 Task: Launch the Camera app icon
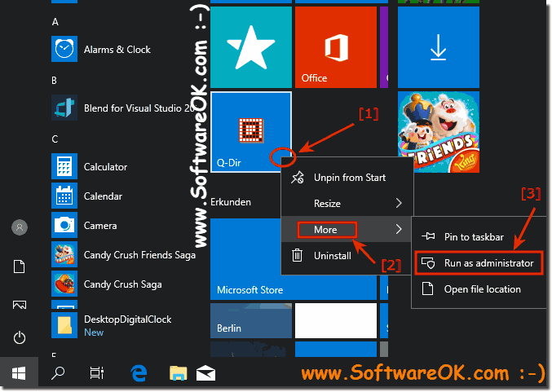click(x=64, y=225)
